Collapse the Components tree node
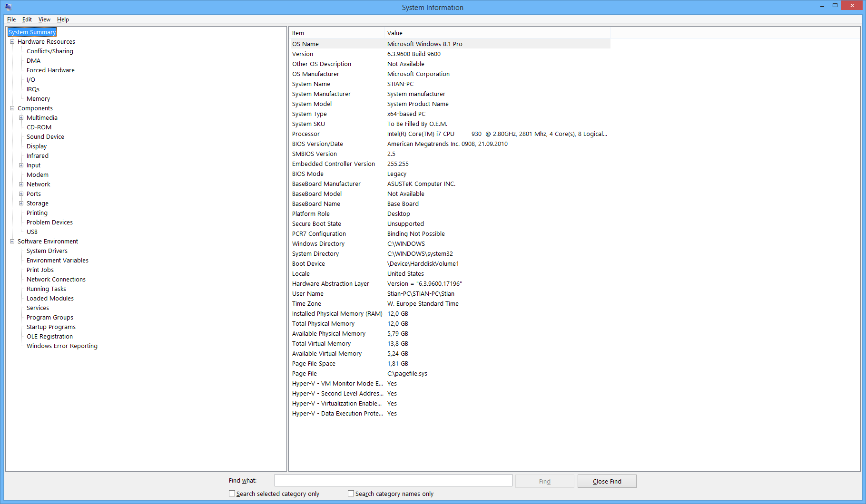 [x=12, y=108]
